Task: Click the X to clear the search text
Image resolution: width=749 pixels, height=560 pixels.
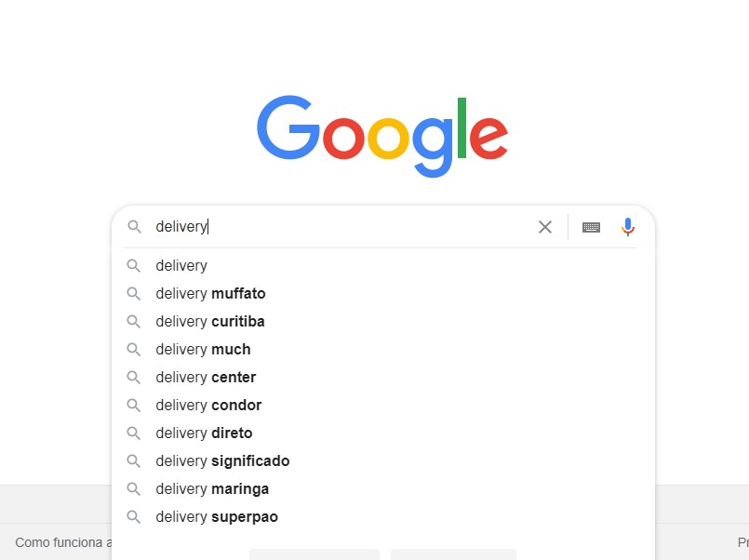Action: click(x=545, y=226)
